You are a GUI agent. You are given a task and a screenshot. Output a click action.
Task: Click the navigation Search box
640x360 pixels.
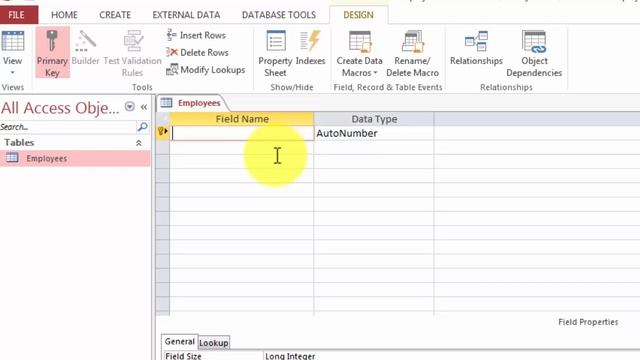pyautogui.click(x=67, y=127)
